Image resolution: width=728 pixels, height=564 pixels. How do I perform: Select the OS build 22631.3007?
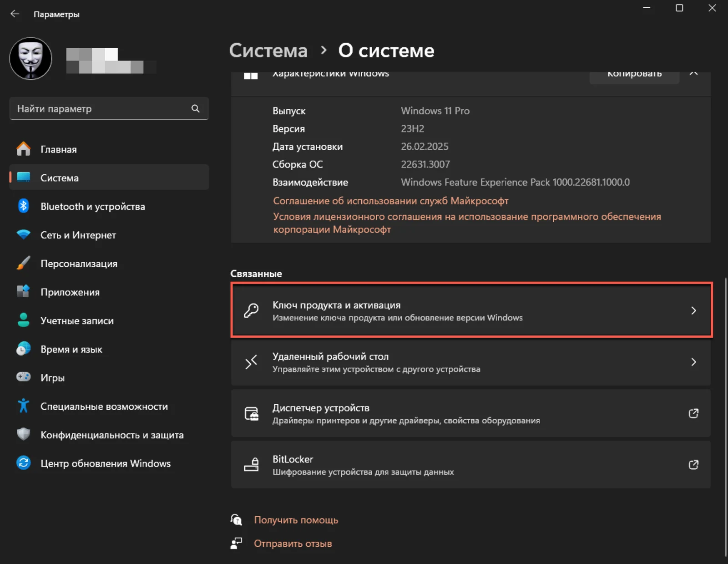coord(425,164)
